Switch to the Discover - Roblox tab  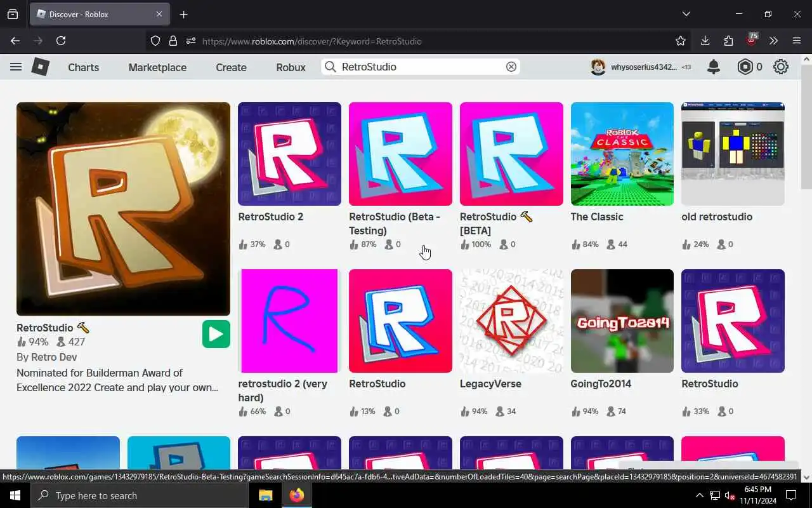98,14
